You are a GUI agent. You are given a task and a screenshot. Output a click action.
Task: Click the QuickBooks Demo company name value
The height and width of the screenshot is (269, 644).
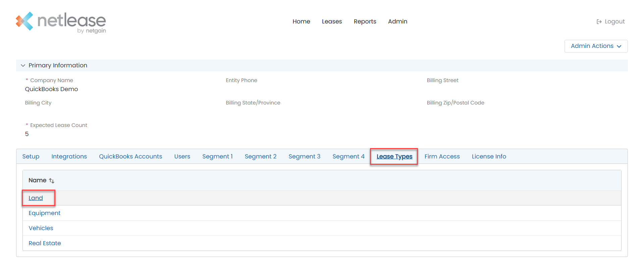click(x=51, y=89)
